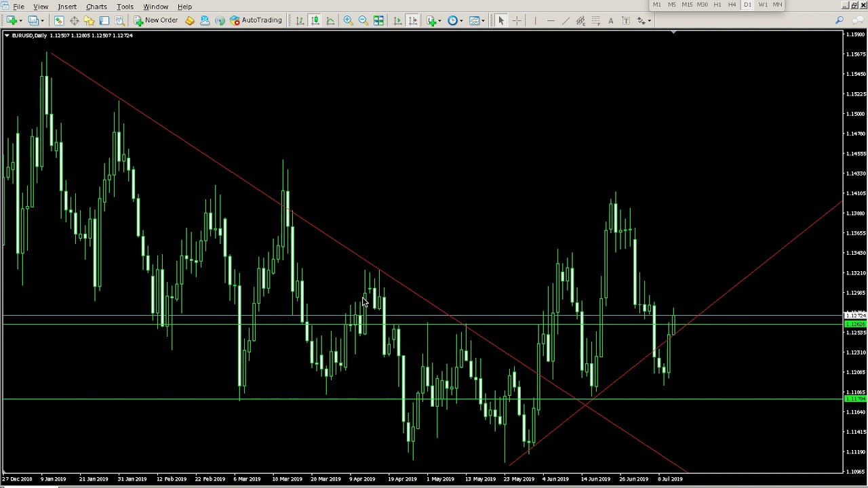The width and height of the screenshot is (868, 488).
Task: Switch chart to candlesticks
Action: point(315,20)
